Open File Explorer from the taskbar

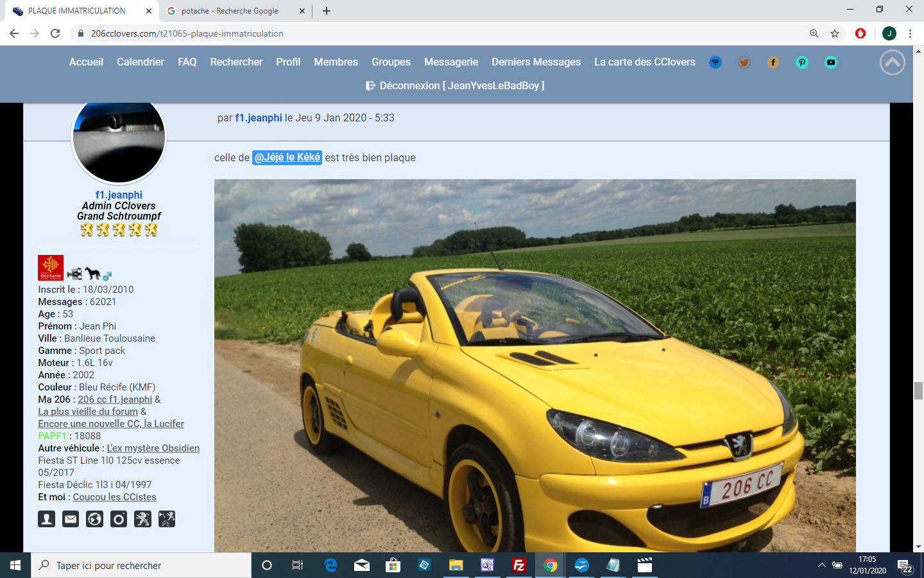[x=456, y=565]
